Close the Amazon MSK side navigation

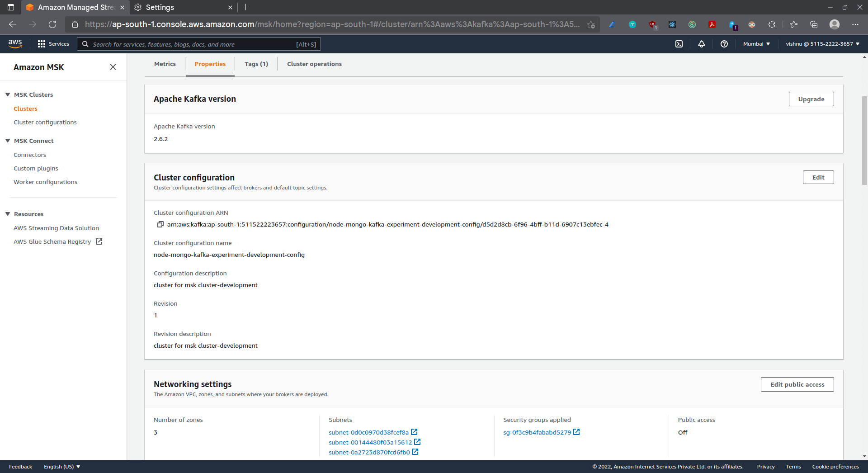point(113,67)
